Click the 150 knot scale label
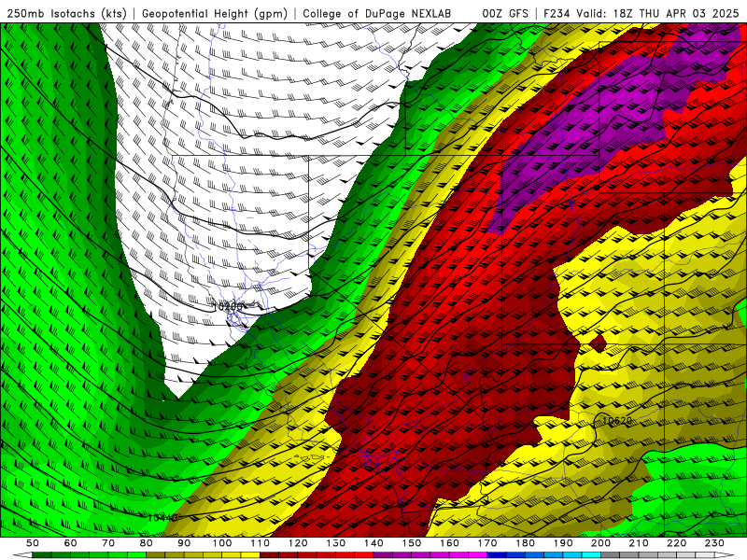 pos(411,543)
